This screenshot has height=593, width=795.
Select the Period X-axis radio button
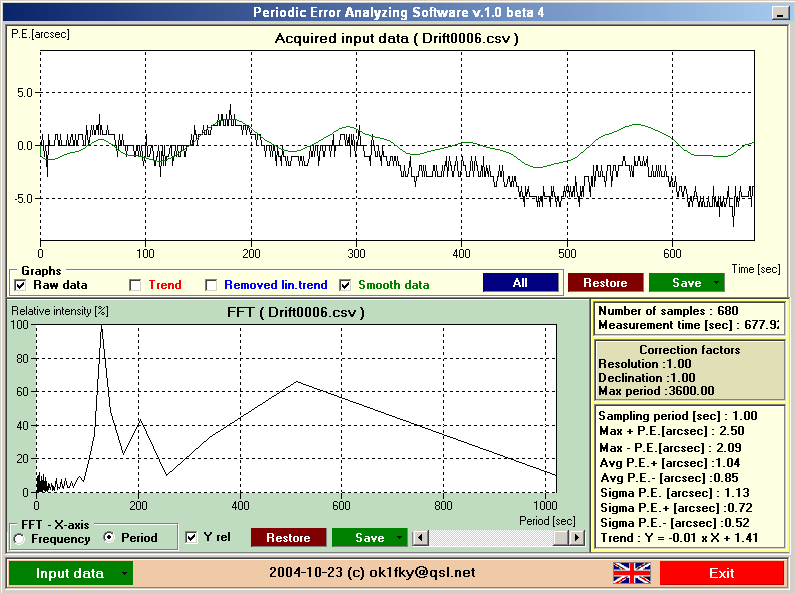[x=110, y=539]
